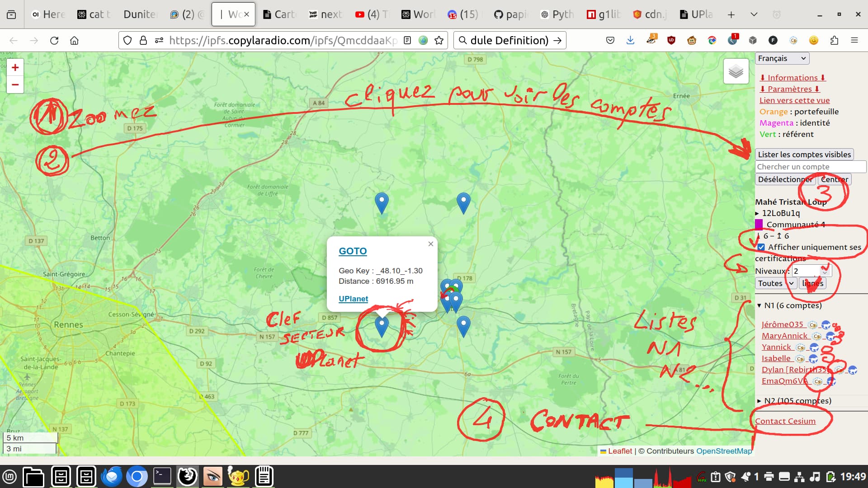Image resolution: width=868 pixels, height=488 pixels.
Task: Click the magenta Communauté color swatch
Action: pyautogui.click(x=759, y=225)
